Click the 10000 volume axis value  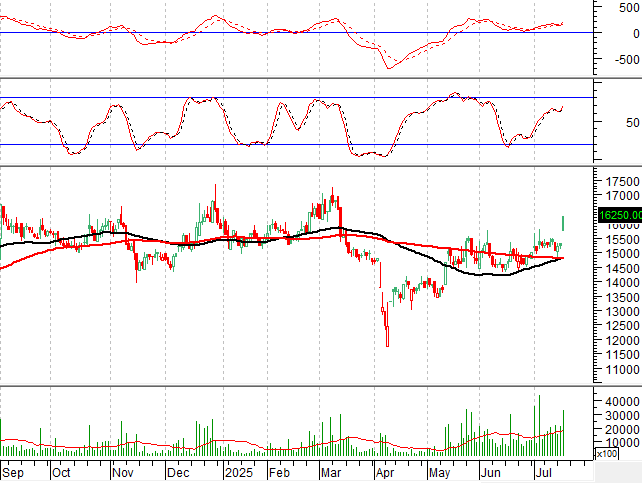pos(623,442)
